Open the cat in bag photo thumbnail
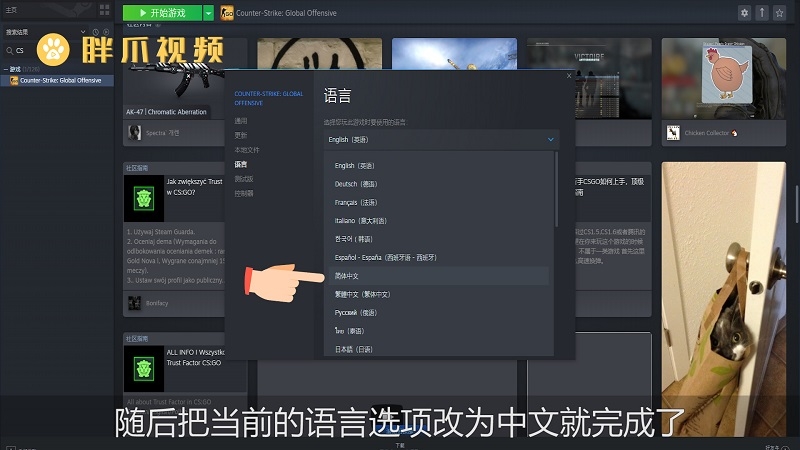The height and width of the screenshot is (450, 800). tap(723, 301)
